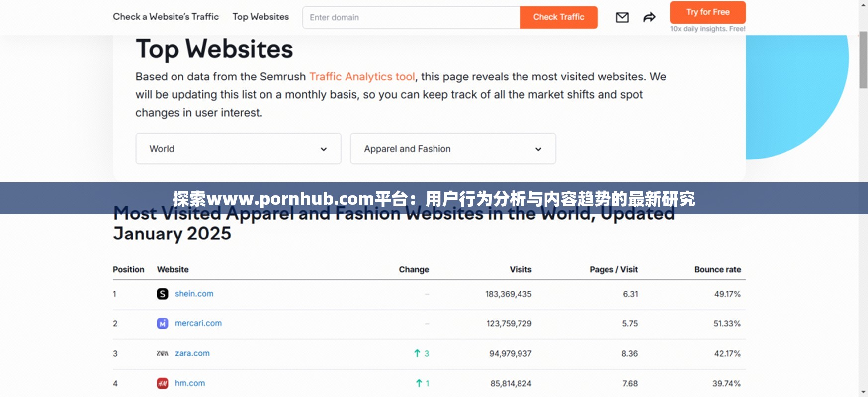Open Check a Website's Traffic menu item
Viewport: 868px width, 397px height.
166,17
